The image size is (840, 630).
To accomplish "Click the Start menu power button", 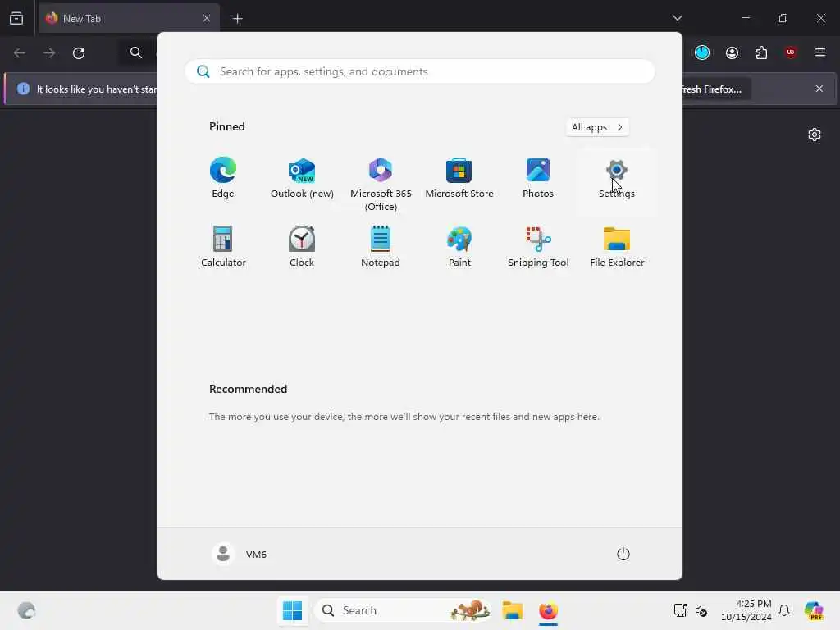I will [623, 554].
